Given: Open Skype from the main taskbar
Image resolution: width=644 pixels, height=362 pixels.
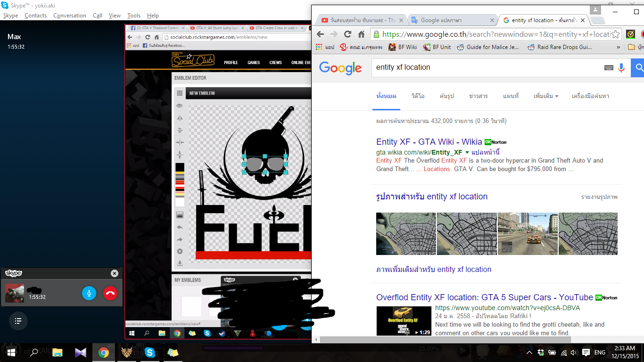Looking at the screenshot, I should [150, 353].
